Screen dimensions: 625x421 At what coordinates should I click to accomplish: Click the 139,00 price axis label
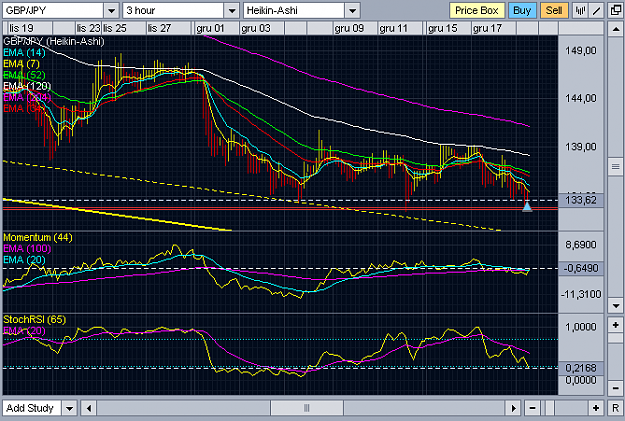(x=581, y=147)
